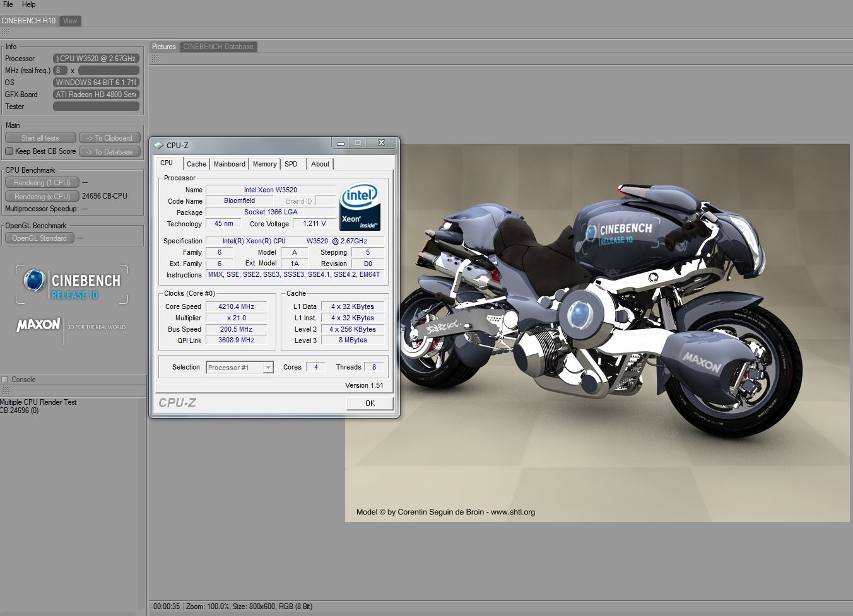The image size is (853, 616).
Task: Send results with To Database button
Action: pos(110,152)
